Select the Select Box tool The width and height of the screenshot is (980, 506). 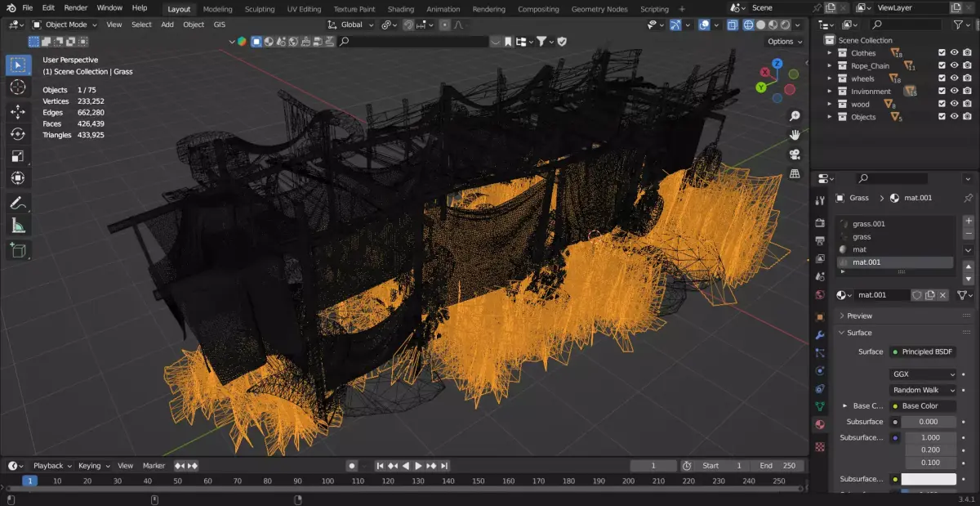pos(18,65)
